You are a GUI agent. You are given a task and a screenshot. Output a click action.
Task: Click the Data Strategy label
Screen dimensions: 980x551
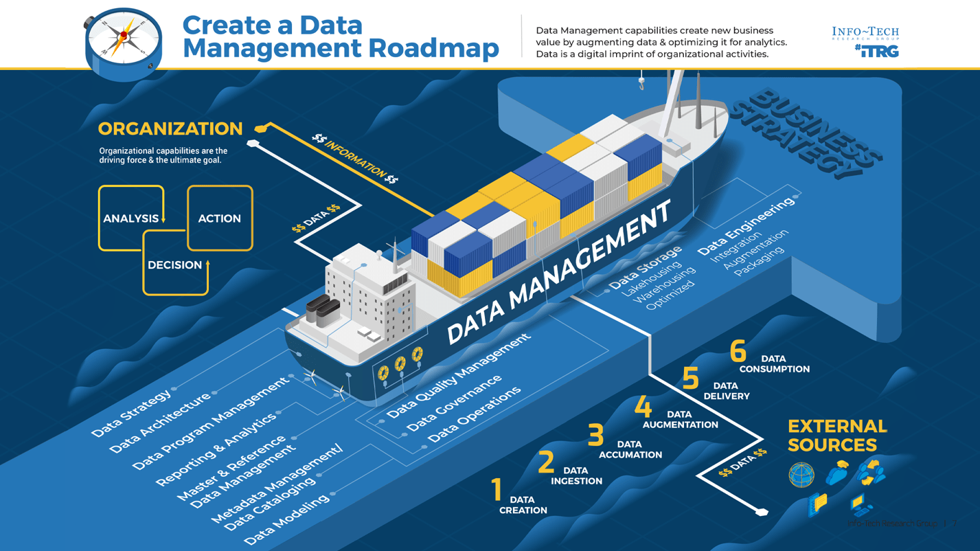131,414
